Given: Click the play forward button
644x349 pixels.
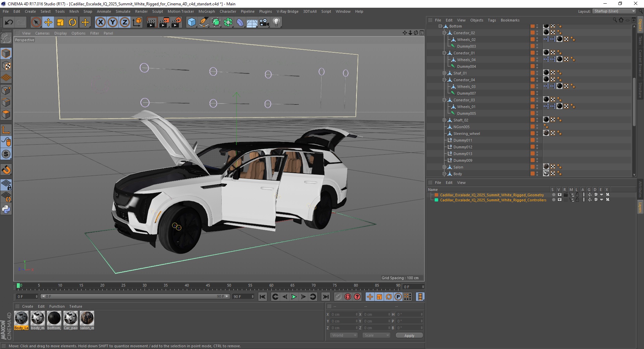Looking at the screenshot, I should [x=294, y=297].
